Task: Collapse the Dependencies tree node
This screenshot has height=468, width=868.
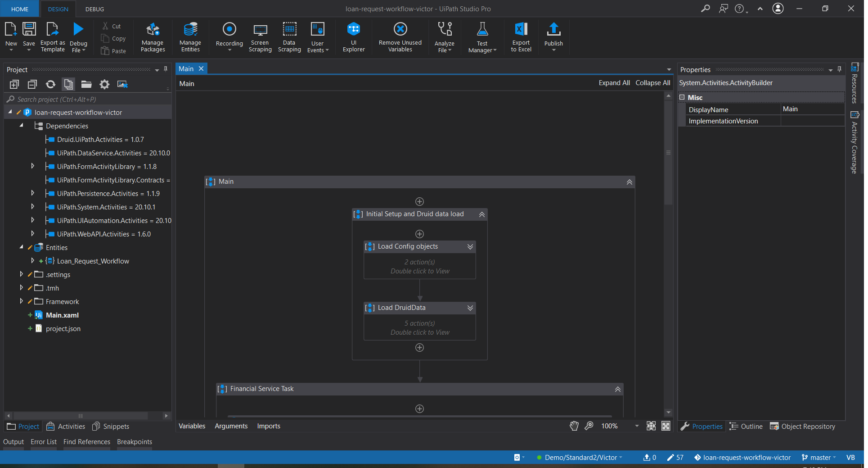Action: [x=21, y=126]
